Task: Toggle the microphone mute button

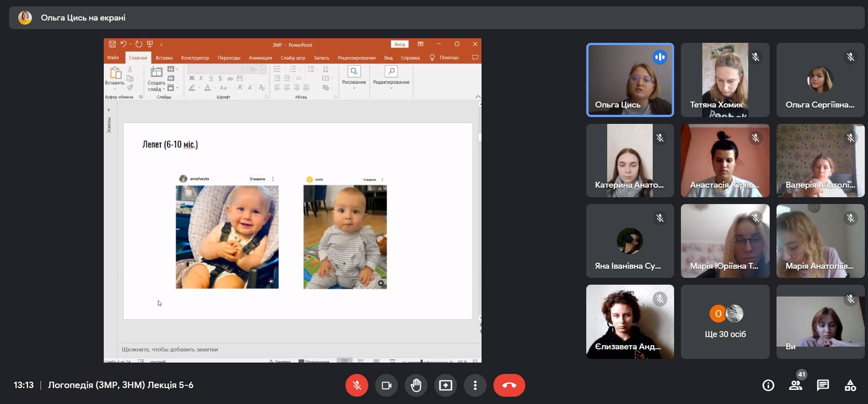Action: pyautogui.click(x=357, y=385)
